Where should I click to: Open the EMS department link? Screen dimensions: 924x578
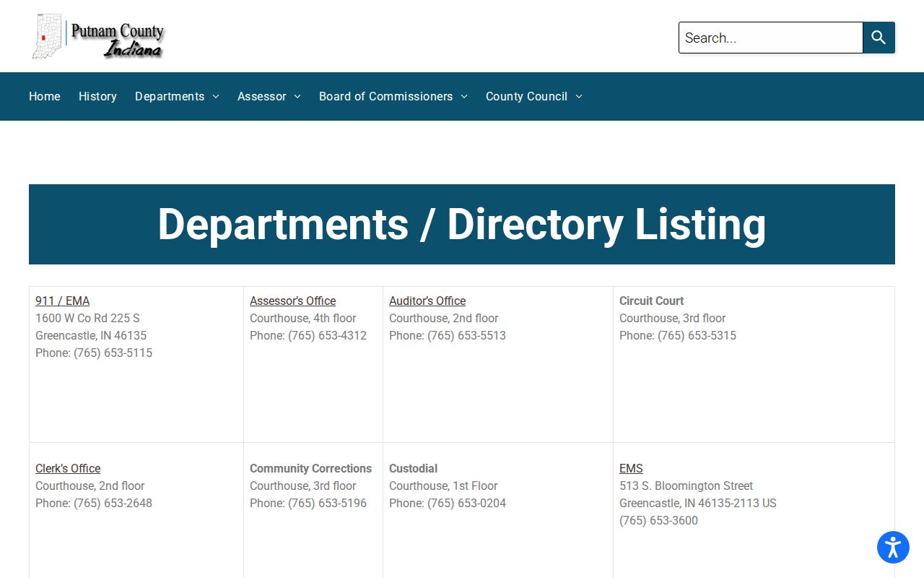[x=631, y=468]
